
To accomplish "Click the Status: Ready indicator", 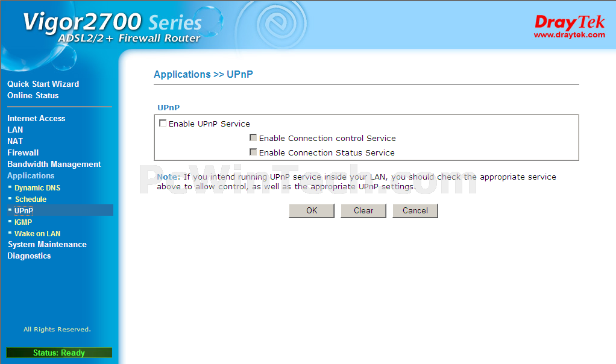I will [59, 353].
